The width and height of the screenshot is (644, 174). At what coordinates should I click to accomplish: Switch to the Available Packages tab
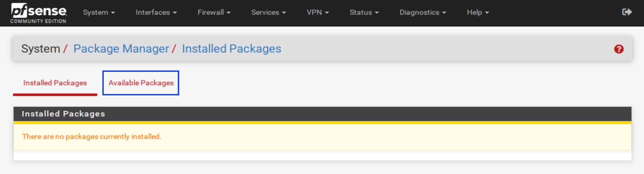click(x=141, y=83)
